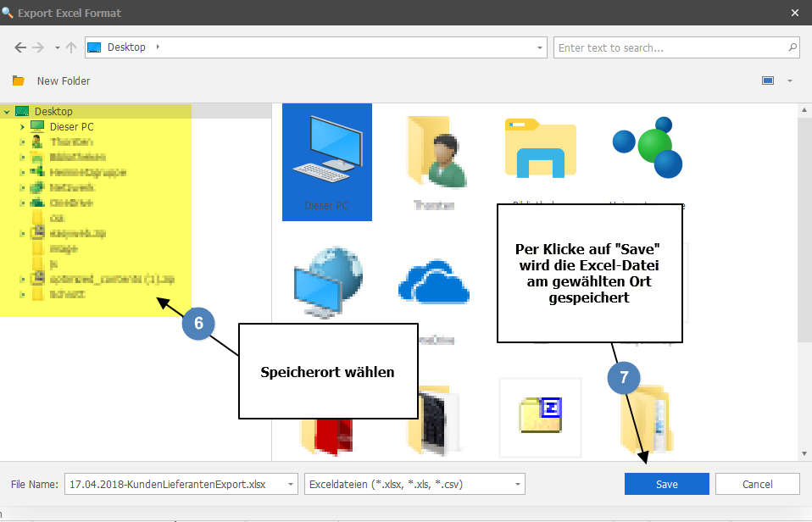Click the view mode icon

point(768,81)
